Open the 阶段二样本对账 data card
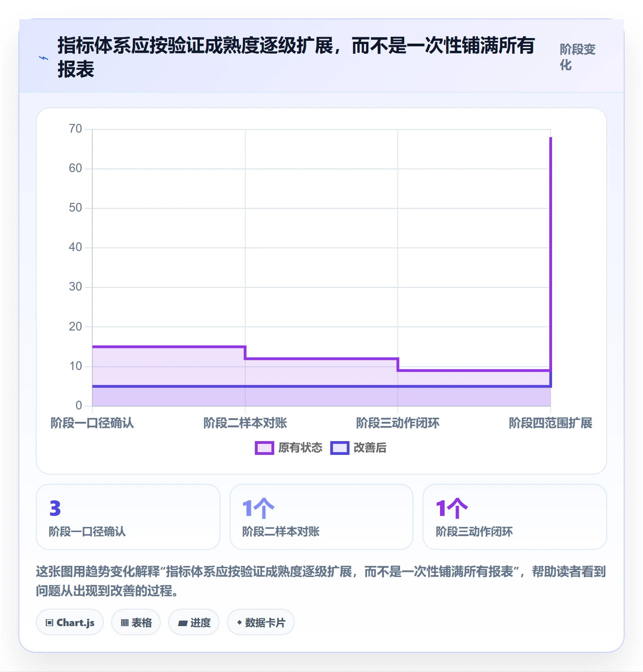The width and height of the screenshot is (643, 672). [321, 517]
